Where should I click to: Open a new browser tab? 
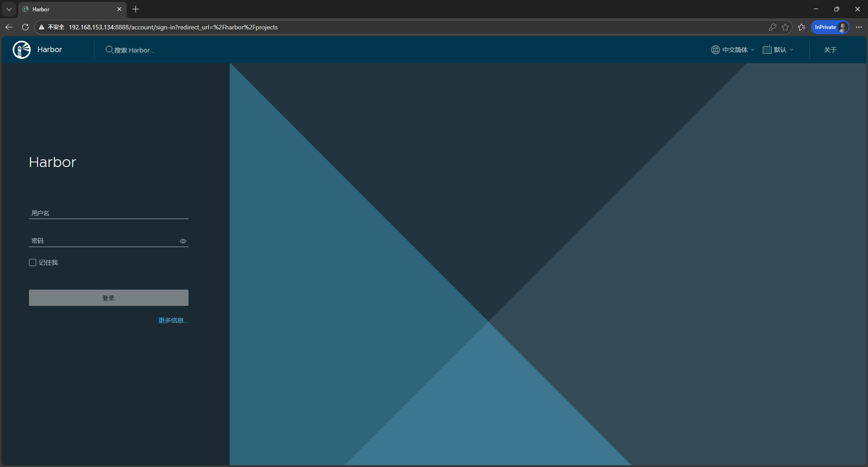point(136,9)
